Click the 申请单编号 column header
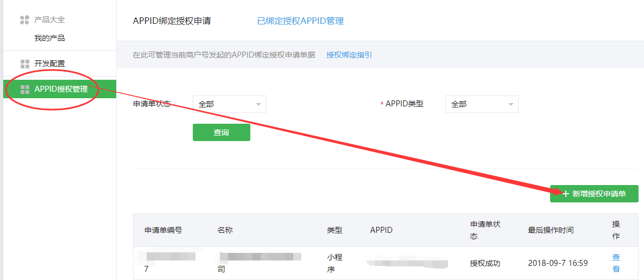 point(163,230)
